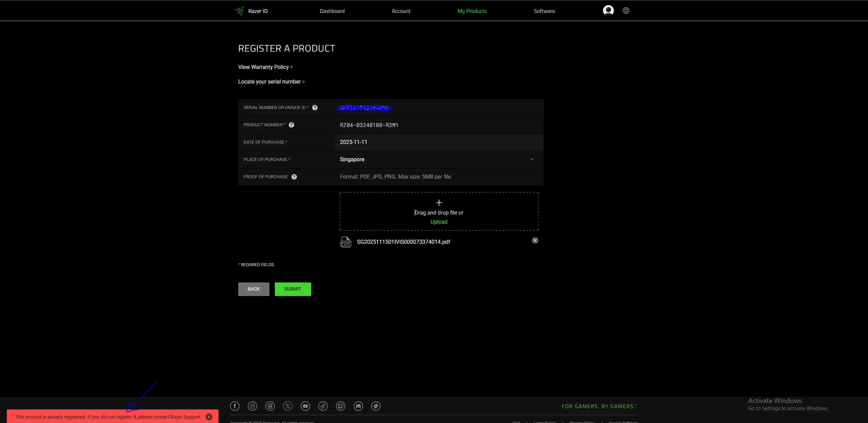
Task: Open the TikTok footer icon
Action: coord(323,406)
